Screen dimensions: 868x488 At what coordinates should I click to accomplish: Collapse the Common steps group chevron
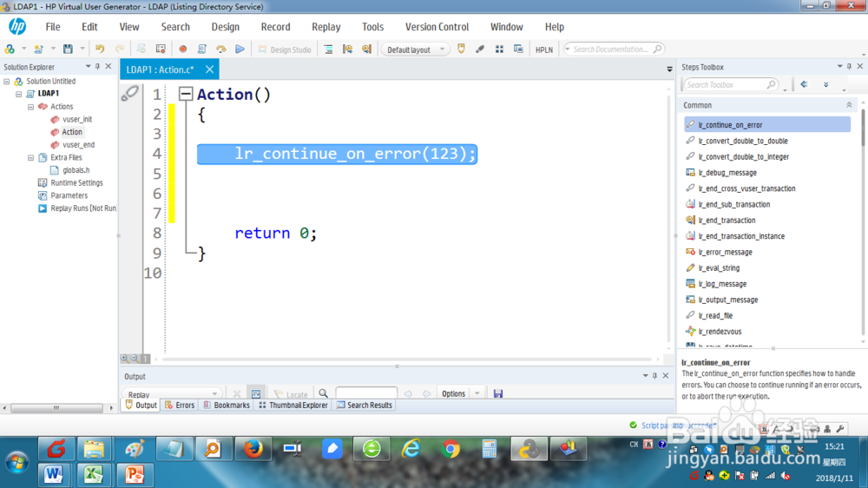[849, 105]
